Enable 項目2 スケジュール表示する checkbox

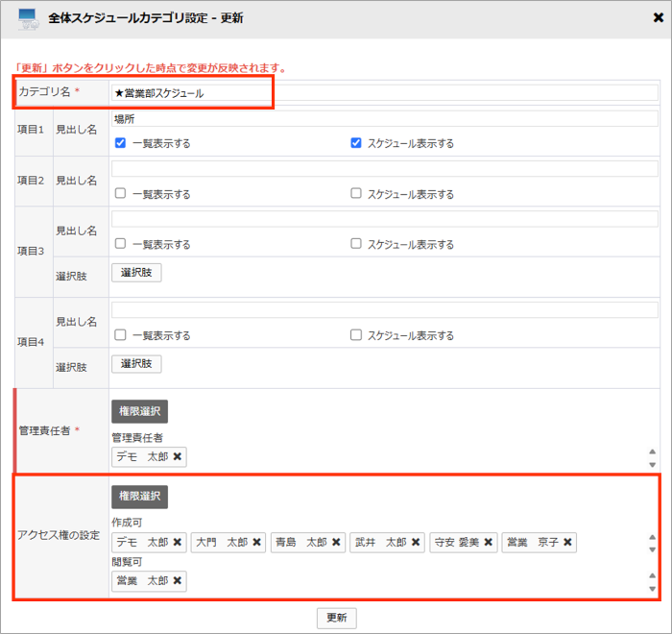(356, 193)
